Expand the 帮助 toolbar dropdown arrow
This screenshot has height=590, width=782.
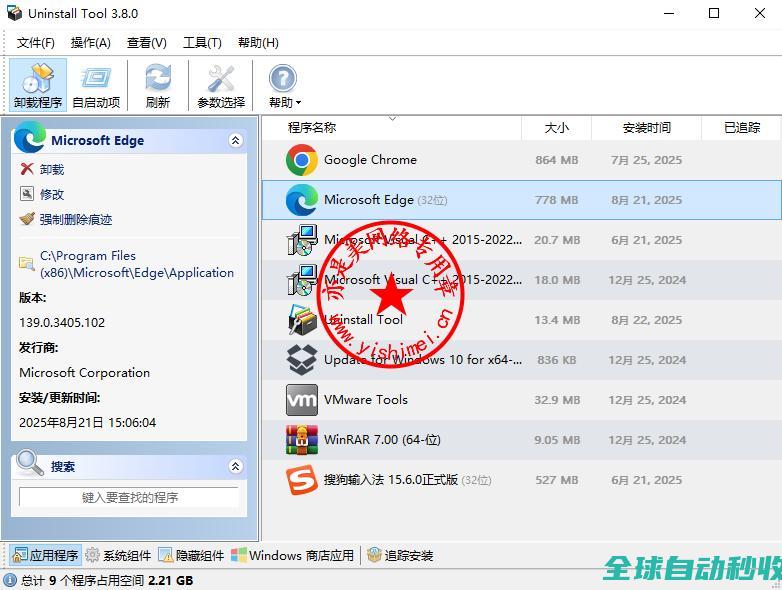tap(298, 103)
